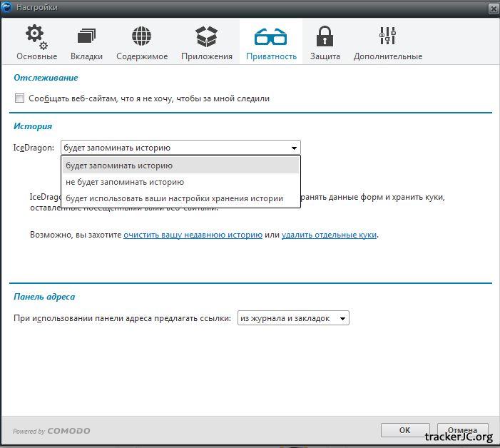Open the Дополнительные sliders icon

click(387, 36)
